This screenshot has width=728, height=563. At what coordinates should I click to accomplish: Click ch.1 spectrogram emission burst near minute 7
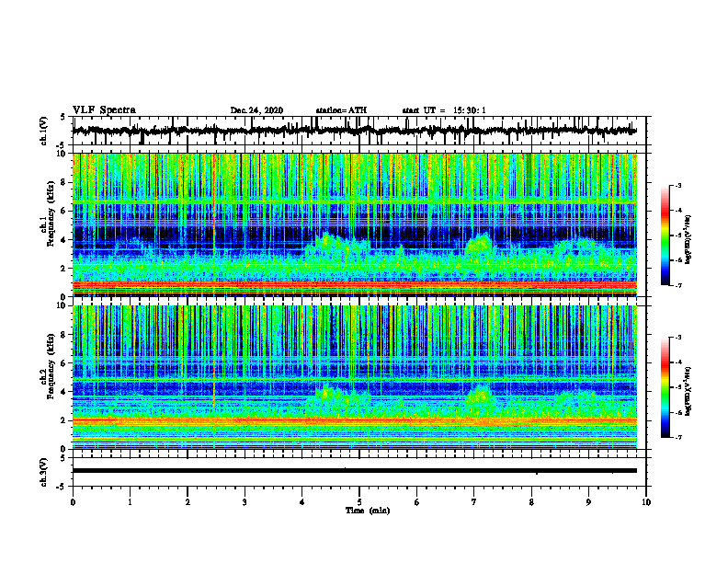(478, 245)
